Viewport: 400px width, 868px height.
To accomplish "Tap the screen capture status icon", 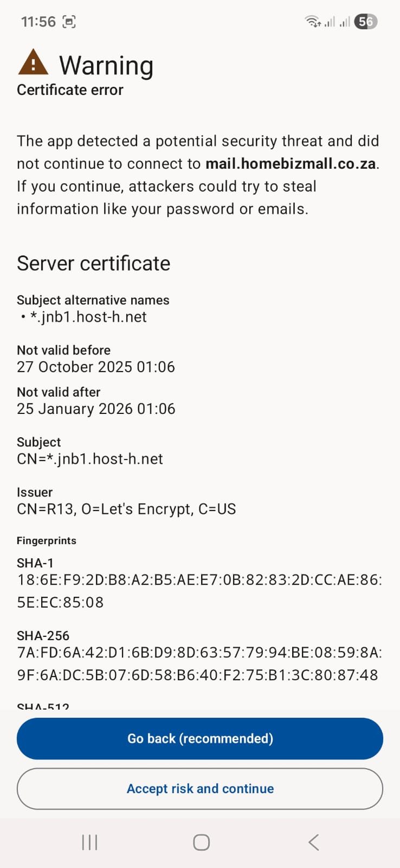I will [69, 22].
